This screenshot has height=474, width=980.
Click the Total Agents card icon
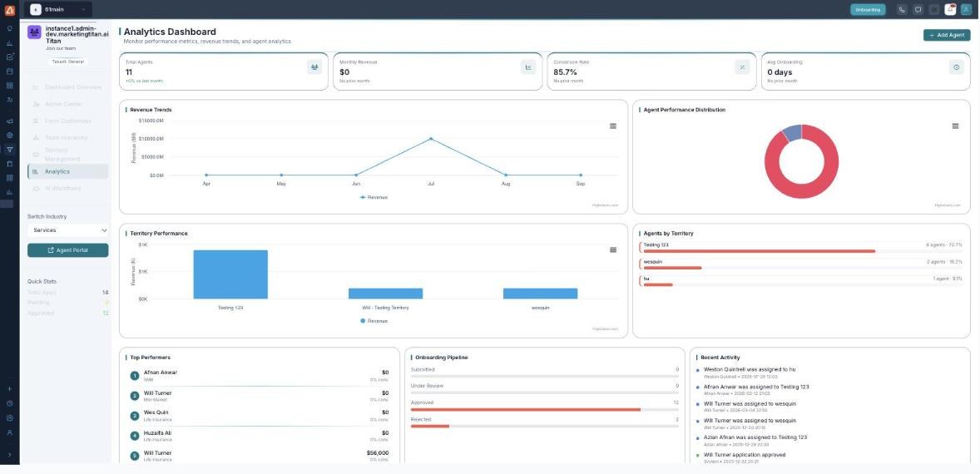pos(314,67)
